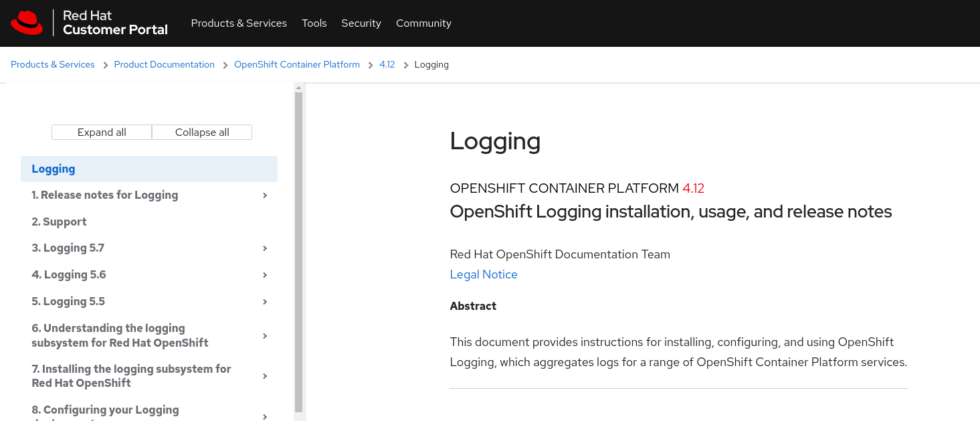
Task: Go to Product Documentation breadcrumb
Action: pyautogui.click(x=164, y=65)
